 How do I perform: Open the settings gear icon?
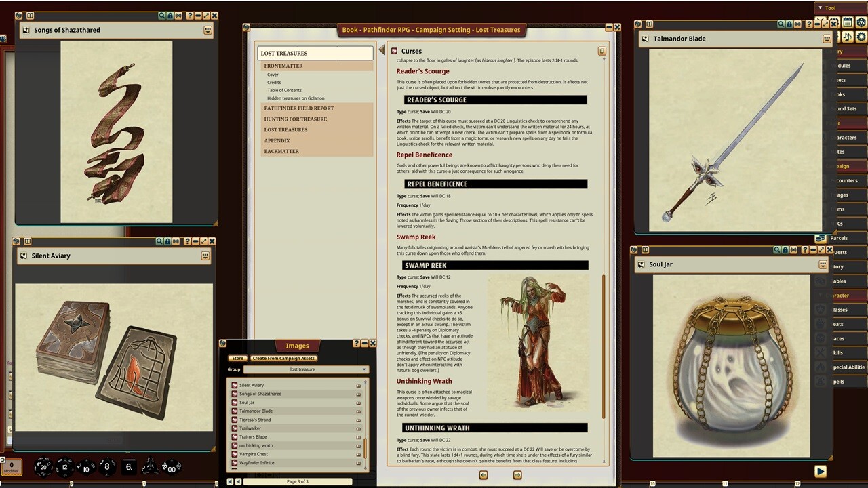(861, 37)
